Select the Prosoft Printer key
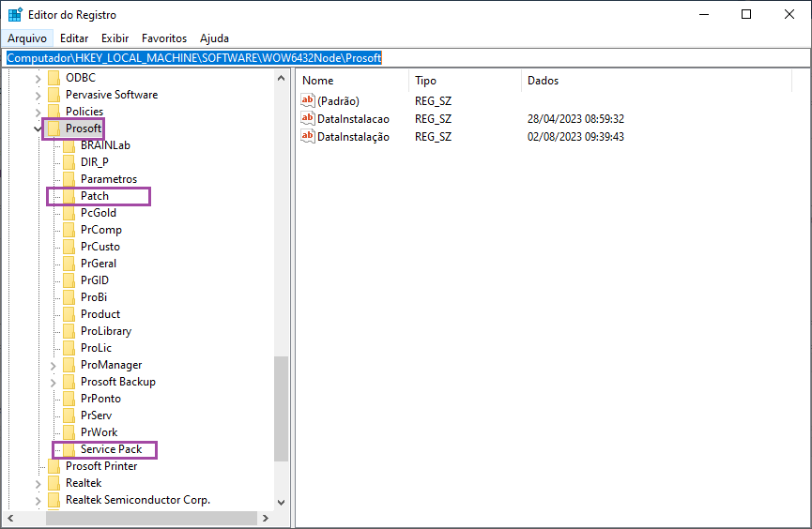The image size is (812, 529). click(101, 466)
